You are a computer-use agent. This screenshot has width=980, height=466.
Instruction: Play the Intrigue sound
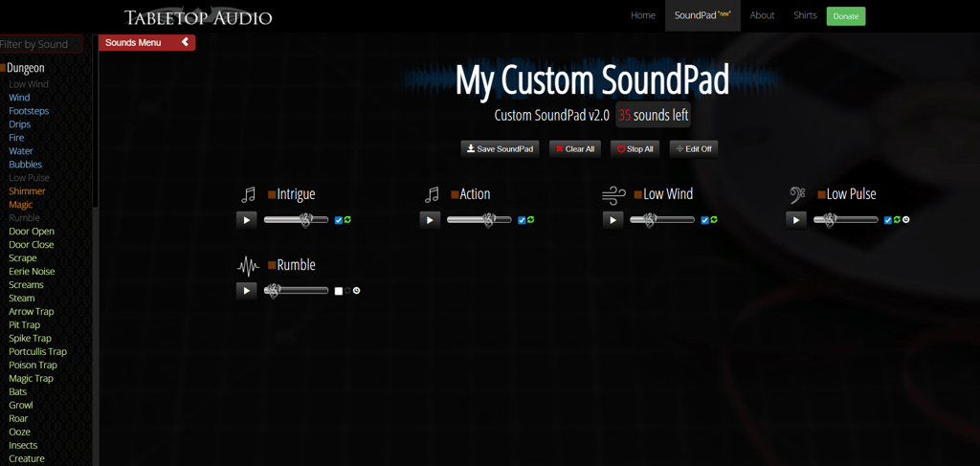[x=246, y=220]
